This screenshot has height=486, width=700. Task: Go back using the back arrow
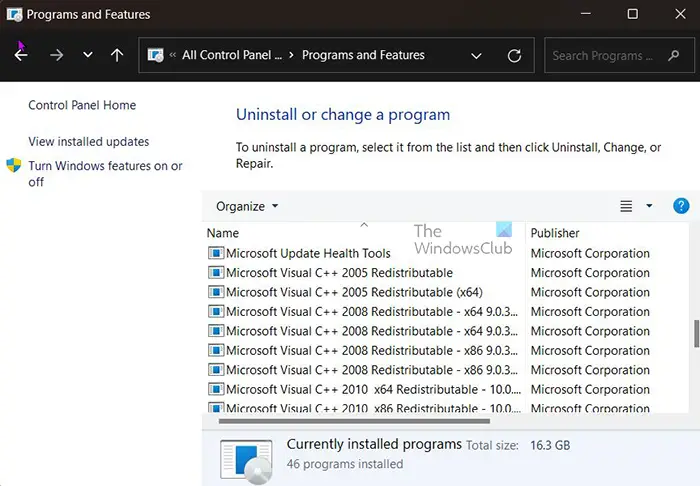[21, 55]
